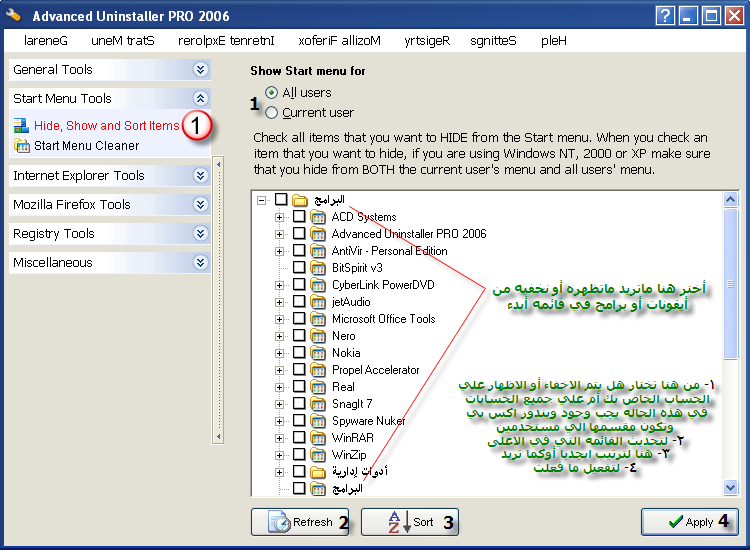
Task: Click the Nero folder icon
Action: tap(317, 336)
